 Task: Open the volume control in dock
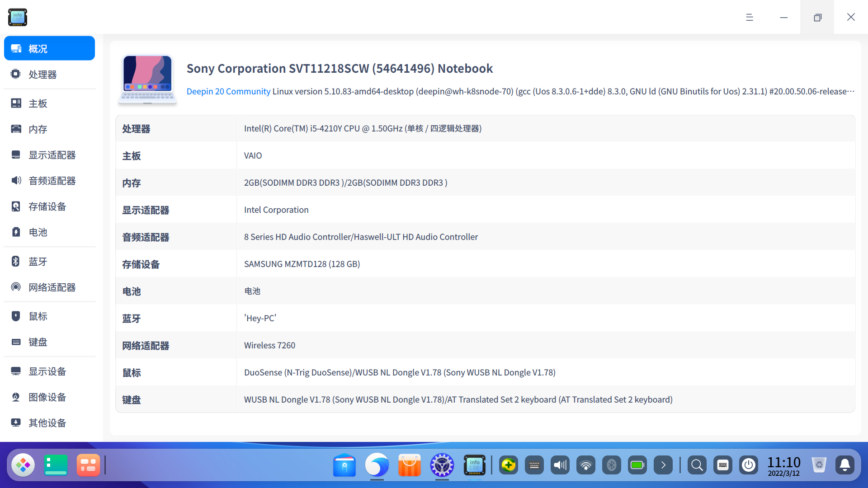tap(560, 465)
